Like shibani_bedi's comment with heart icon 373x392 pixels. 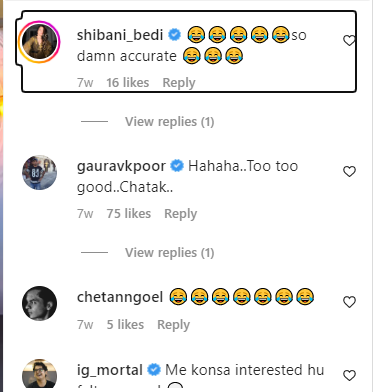pos(349,41)
